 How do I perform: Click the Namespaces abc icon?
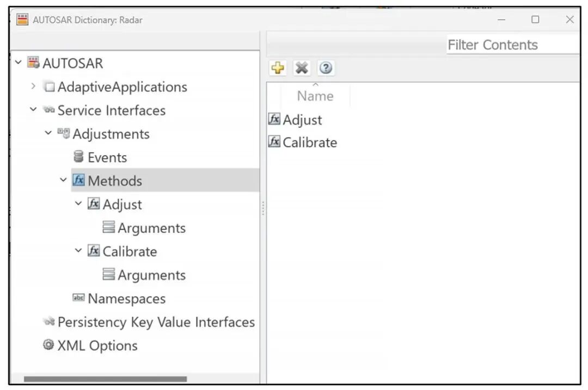(78, 298)
